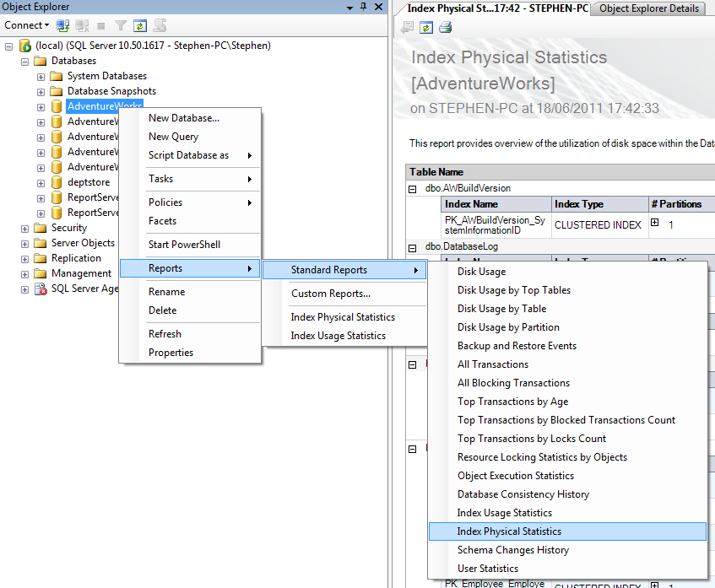The width and height of the screenshot is (715, 588).
Task: Click the Refresh icon in Object Explorer toolbar
Action: [x=139, y=25]
